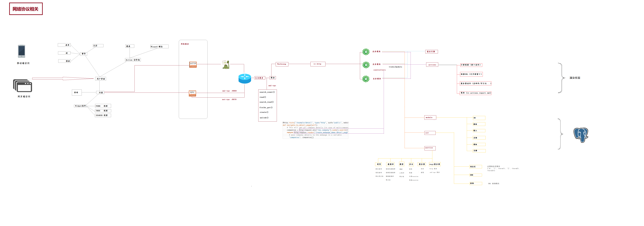Viewport: 644px width, 226px height.
Task: Select the orange HTTP Protocol icon
Action: (x=193, y=64)
